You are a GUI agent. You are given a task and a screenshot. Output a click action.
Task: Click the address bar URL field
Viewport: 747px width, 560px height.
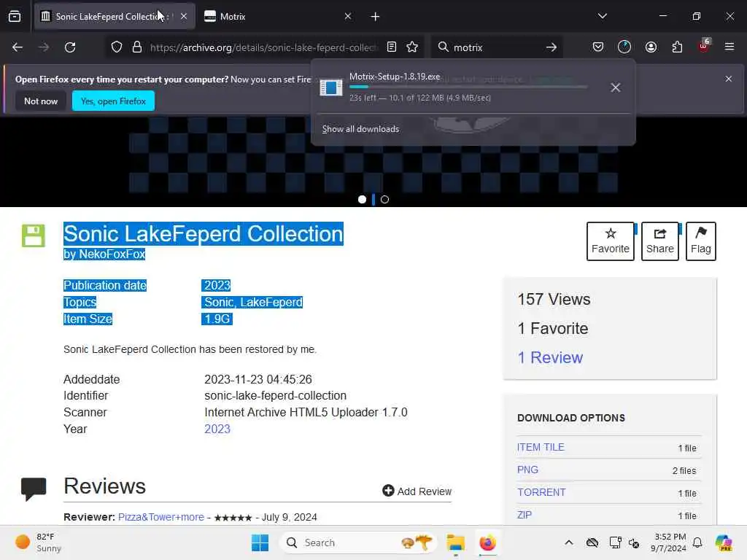coord(263,47)
